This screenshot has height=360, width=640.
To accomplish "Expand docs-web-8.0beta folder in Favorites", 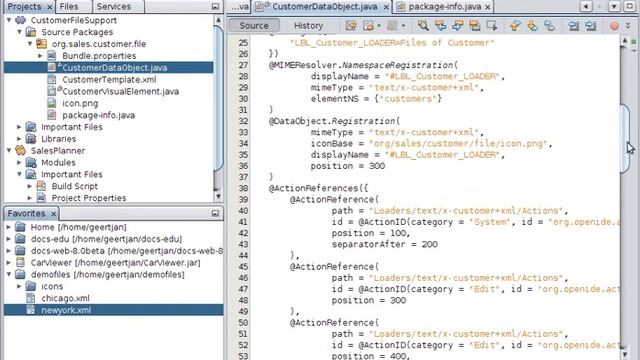I will click(x=9, y=251).
